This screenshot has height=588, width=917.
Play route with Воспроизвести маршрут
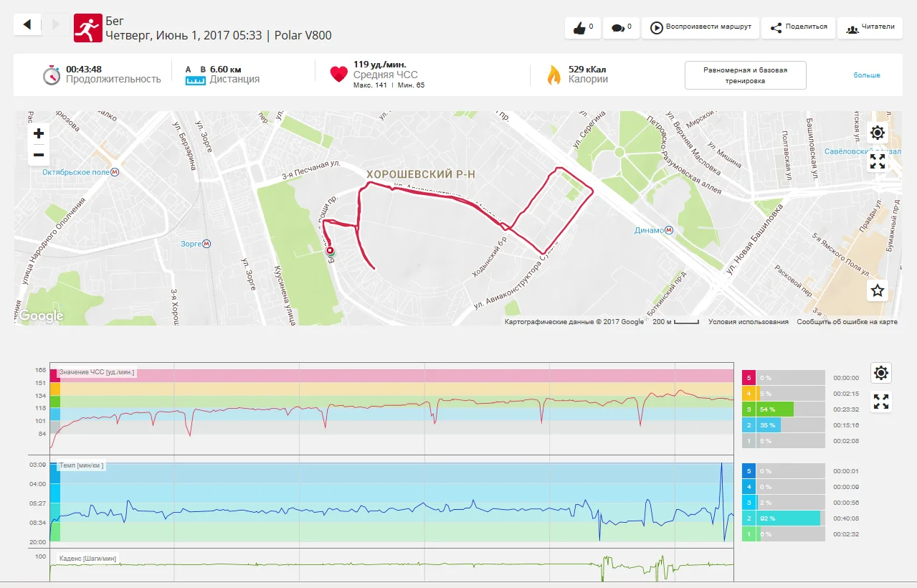click(x=700, y=28)
